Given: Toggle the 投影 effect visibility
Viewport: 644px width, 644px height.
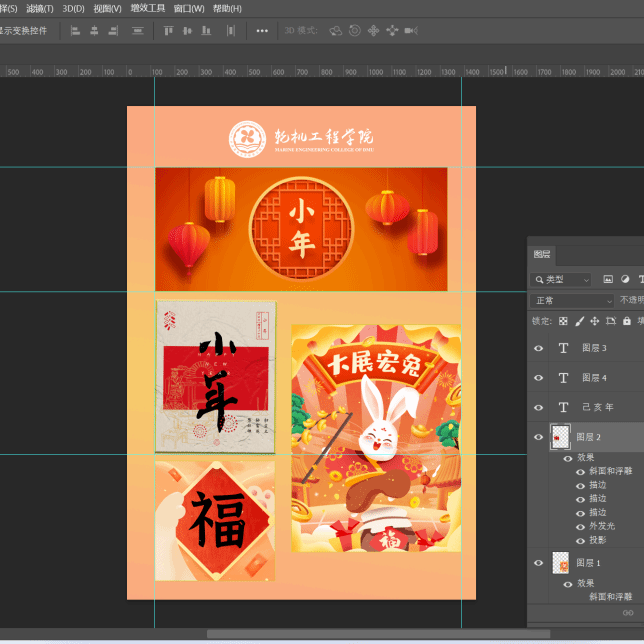Looking at the screenshot, I should (x=581, y=539).
